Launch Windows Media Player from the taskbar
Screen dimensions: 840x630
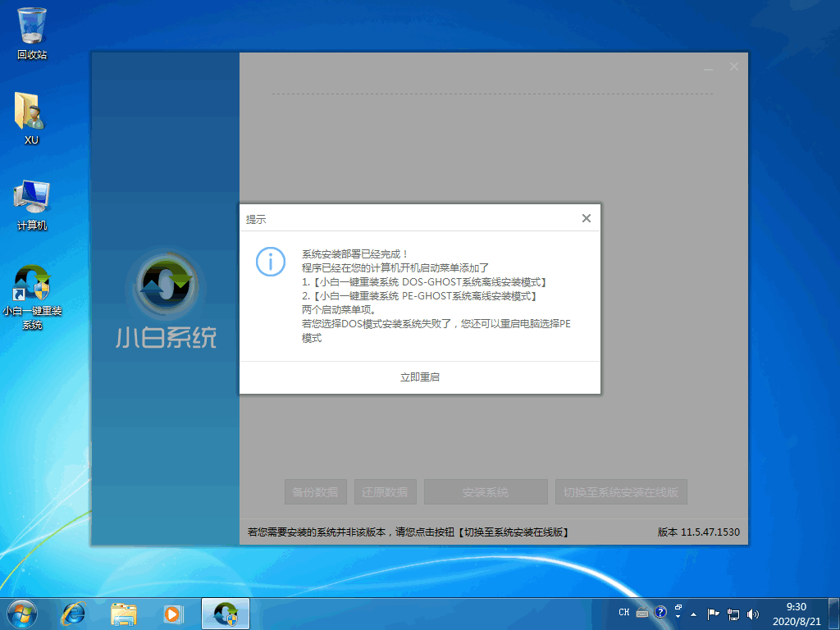coord(173,613)
